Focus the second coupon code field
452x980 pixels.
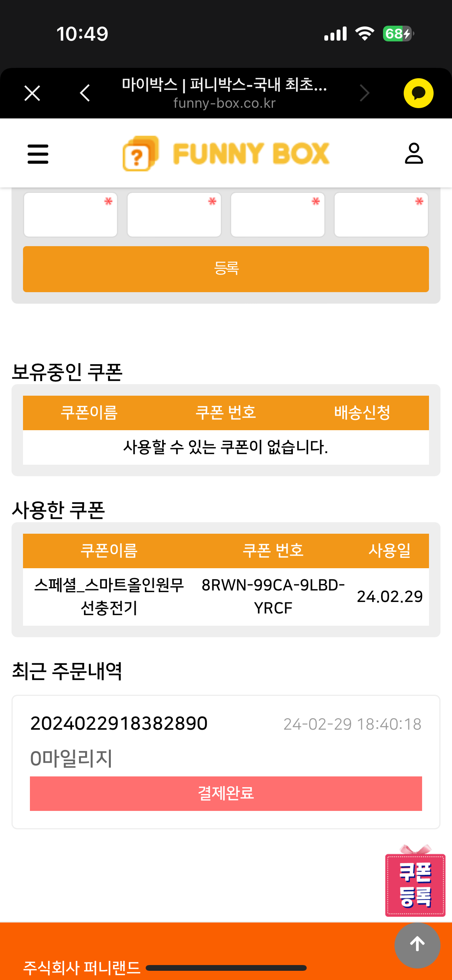(174, 215)
